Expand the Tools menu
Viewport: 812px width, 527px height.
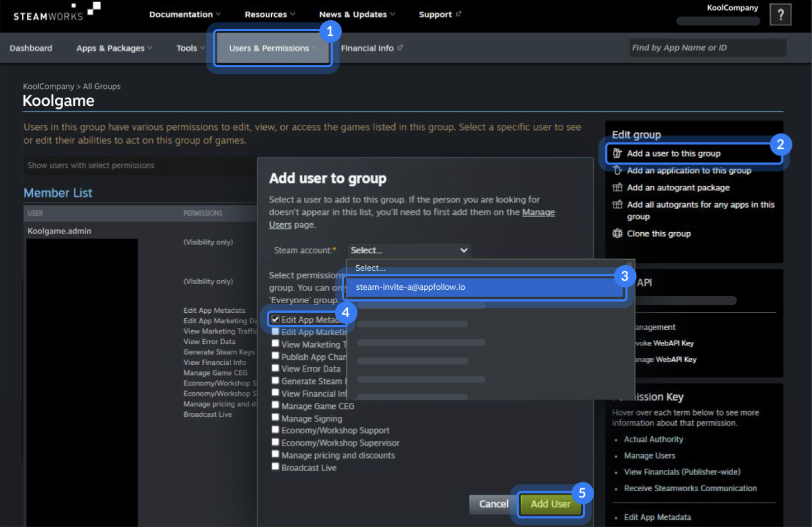[190, 48]
